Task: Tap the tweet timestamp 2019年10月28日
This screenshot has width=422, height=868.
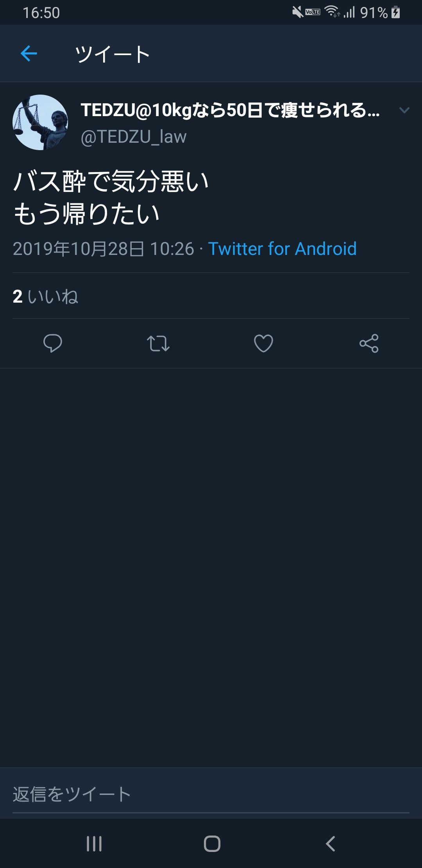Action: tap(79, 249)
